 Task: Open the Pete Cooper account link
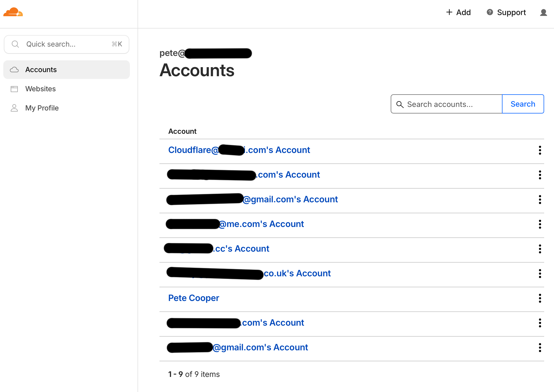tap(193, 298)
